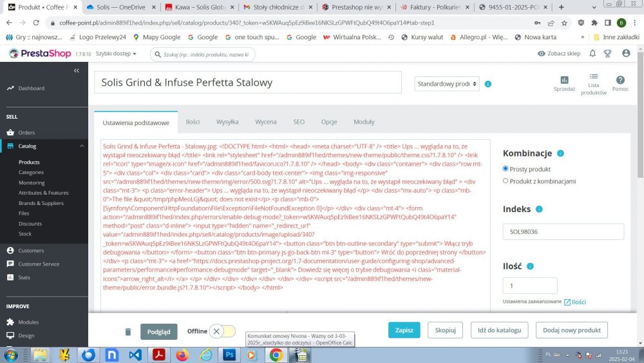Delete product using the trash icon

point(128,332)
